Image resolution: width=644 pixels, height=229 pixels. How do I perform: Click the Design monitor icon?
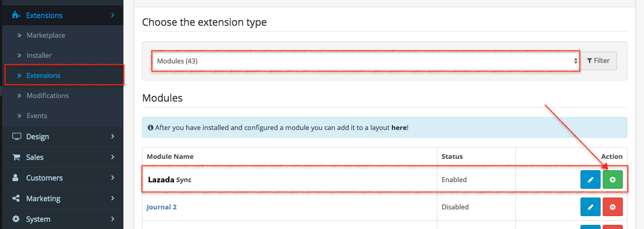click(x=17, y=137)
